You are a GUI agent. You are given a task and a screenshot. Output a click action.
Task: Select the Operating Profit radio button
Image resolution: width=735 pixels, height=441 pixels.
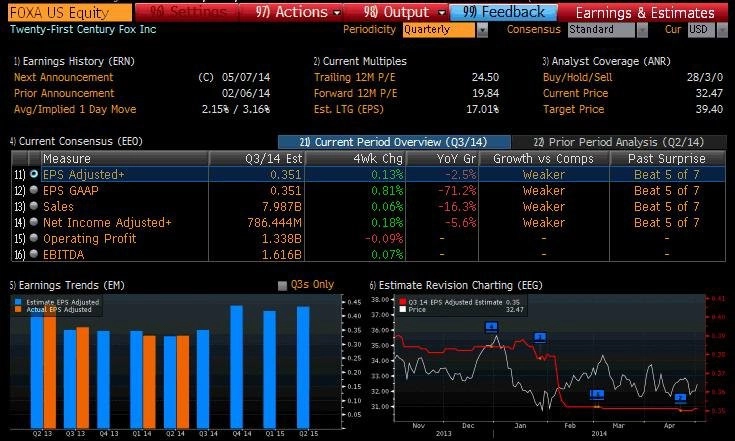(x=34, y=238)
